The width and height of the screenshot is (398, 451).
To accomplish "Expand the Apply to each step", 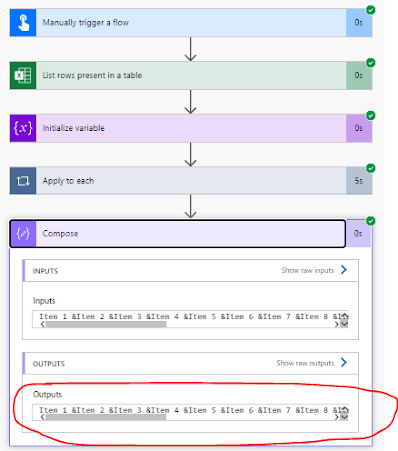I will pos(191,181).
